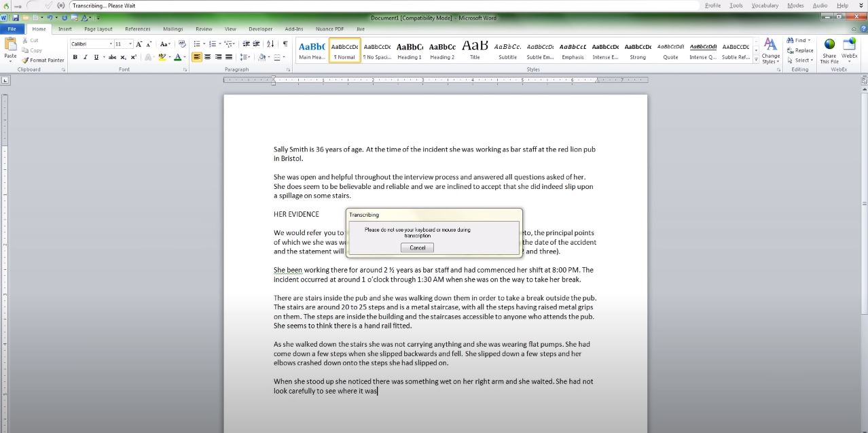Screen dimensions: 868x433
Task: Open the Review ribbon tab
Action: coord(204,29)
